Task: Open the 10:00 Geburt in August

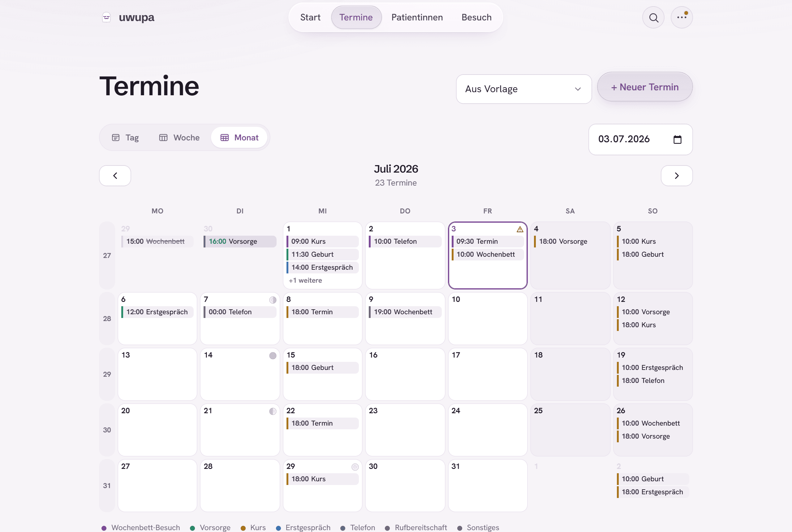Action: [653, 479]
